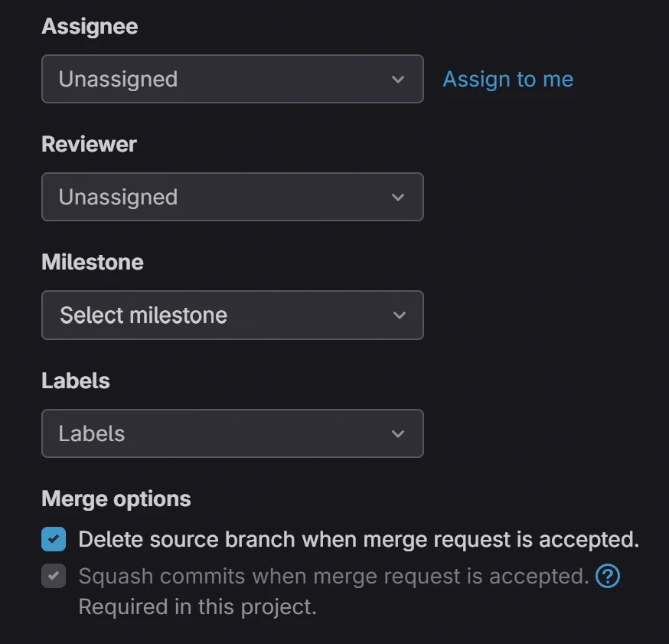Click the chevron arrow in Reviewer field
Viewport: 669px width, 644px height.
(x=398, y=197)
